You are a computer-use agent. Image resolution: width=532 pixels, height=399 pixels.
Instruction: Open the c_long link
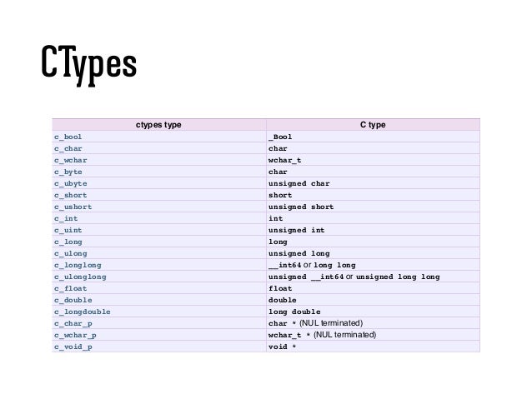click(x=68, y=242)
